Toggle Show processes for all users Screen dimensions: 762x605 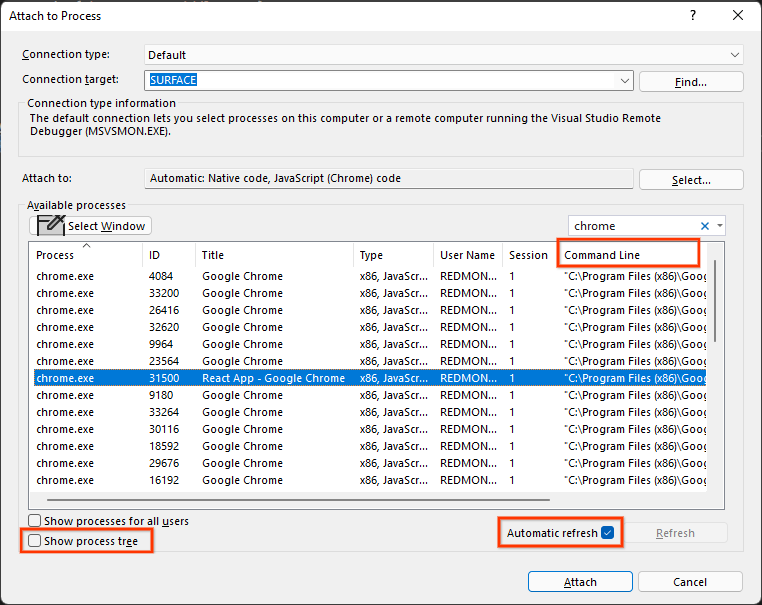(34, 521)
